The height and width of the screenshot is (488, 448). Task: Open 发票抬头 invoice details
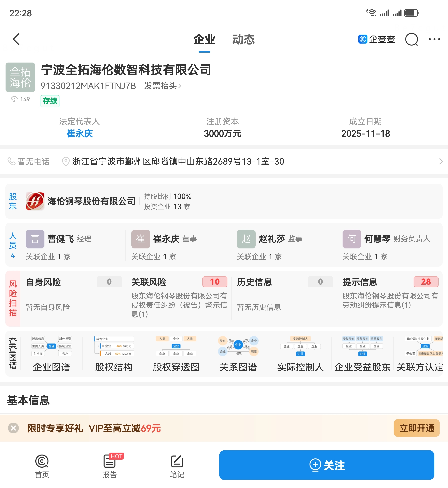(162, 86)
